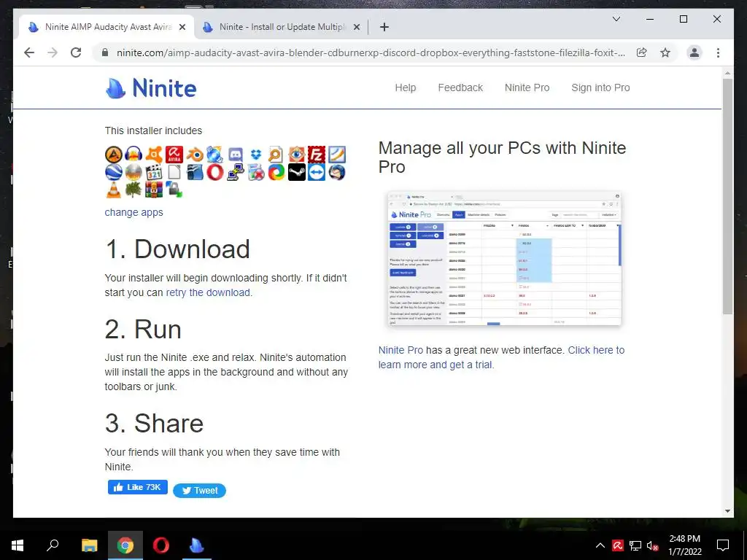The height and width of the screenshot is (560, 747).
Task: Click the LibreOffice document icon
Action: point(174,172)
